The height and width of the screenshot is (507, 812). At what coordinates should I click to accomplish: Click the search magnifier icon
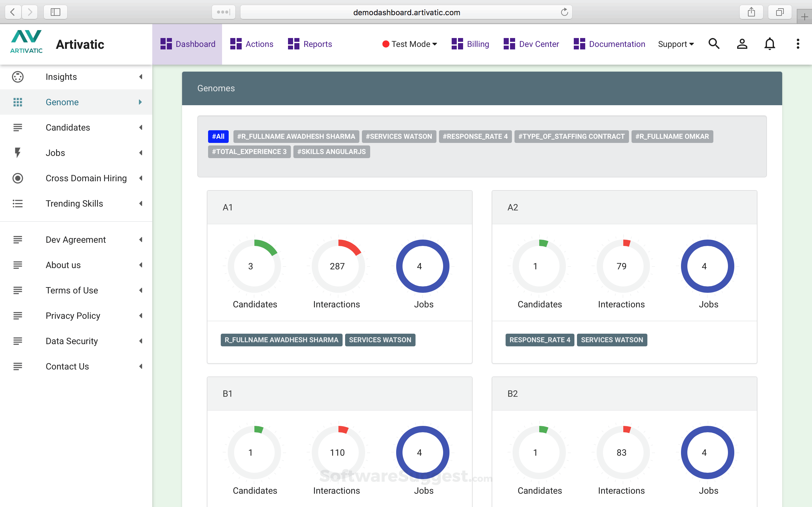[714, 44]
